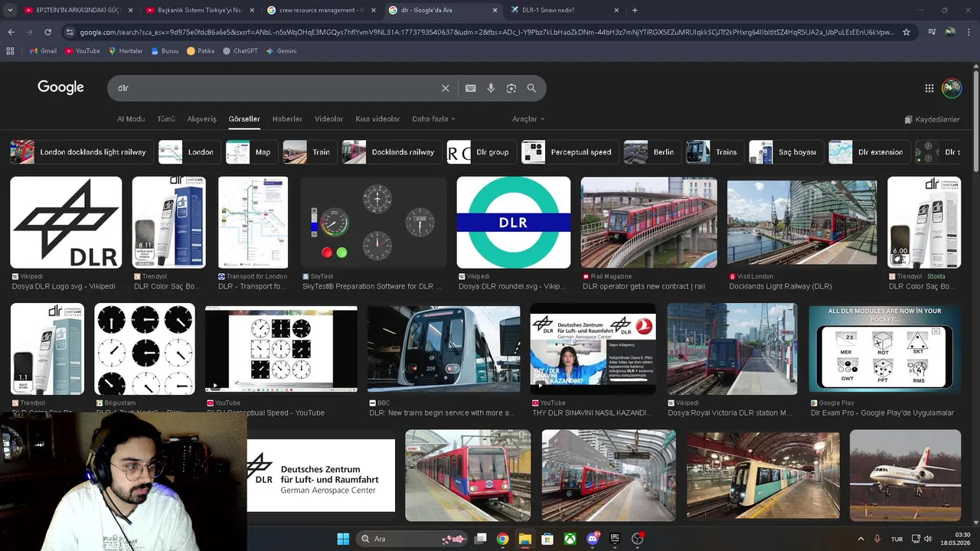The image size is (980, 551).
Task: Open Task View in the taskbar
Action: pos(480,539)
